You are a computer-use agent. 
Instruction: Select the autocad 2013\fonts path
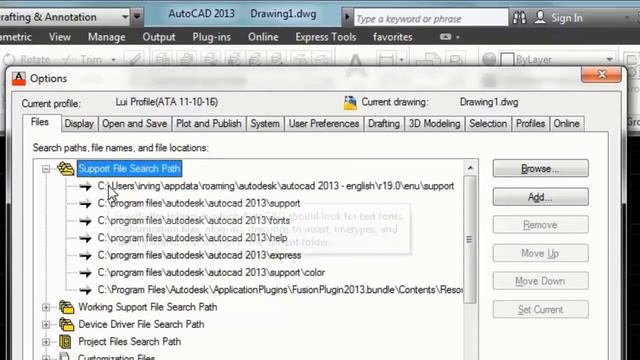[194, 221]
